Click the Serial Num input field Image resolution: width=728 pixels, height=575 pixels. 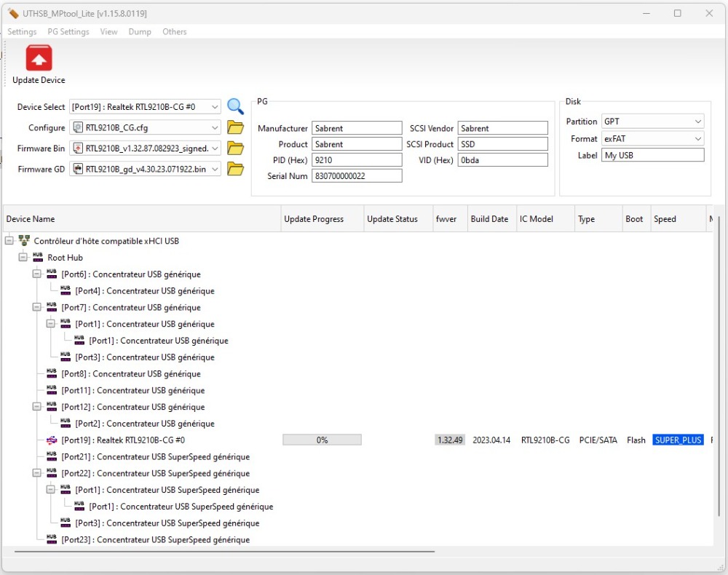tap(357, 176)
